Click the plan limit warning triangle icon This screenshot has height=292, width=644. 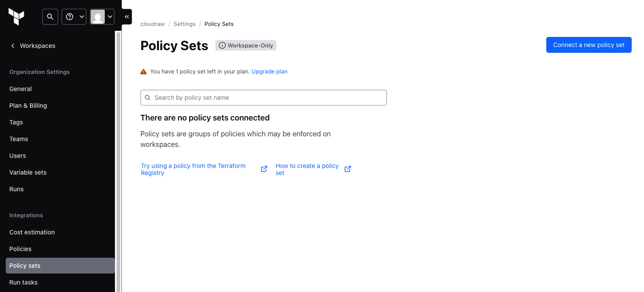tap(144, 72)
